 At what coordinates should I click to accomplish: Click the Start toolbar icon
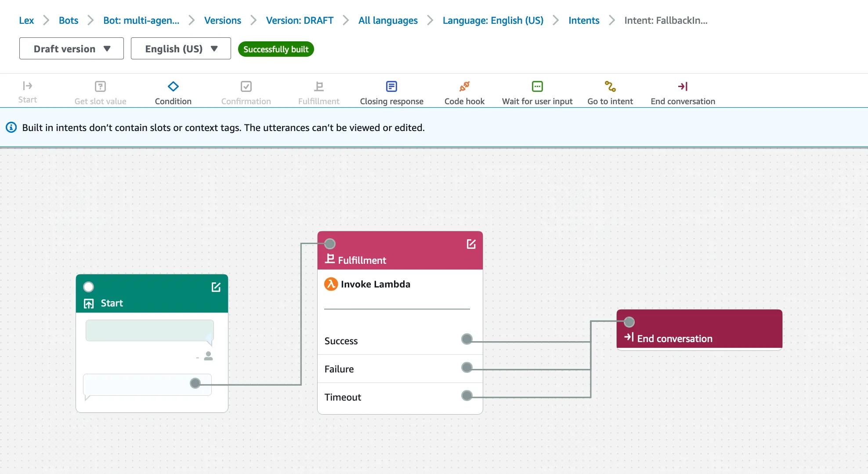(x=27, y=85)
